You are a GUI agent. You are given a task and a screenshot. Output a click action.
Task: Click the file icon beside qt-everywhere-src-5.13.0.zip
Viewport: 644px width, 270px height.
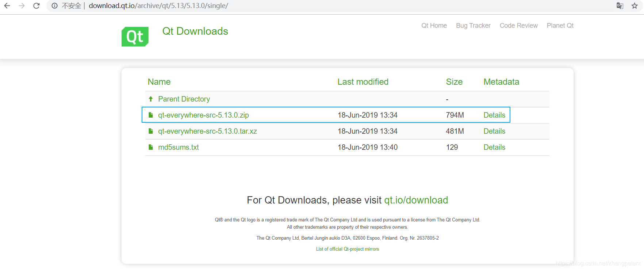pos(151,115)
